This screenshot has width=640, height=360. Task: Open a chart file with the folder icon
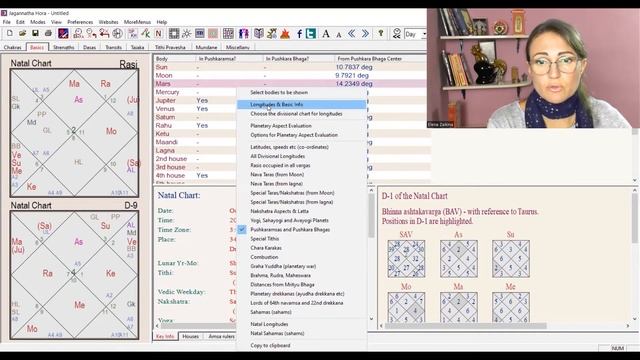click(x=22, y=33)
